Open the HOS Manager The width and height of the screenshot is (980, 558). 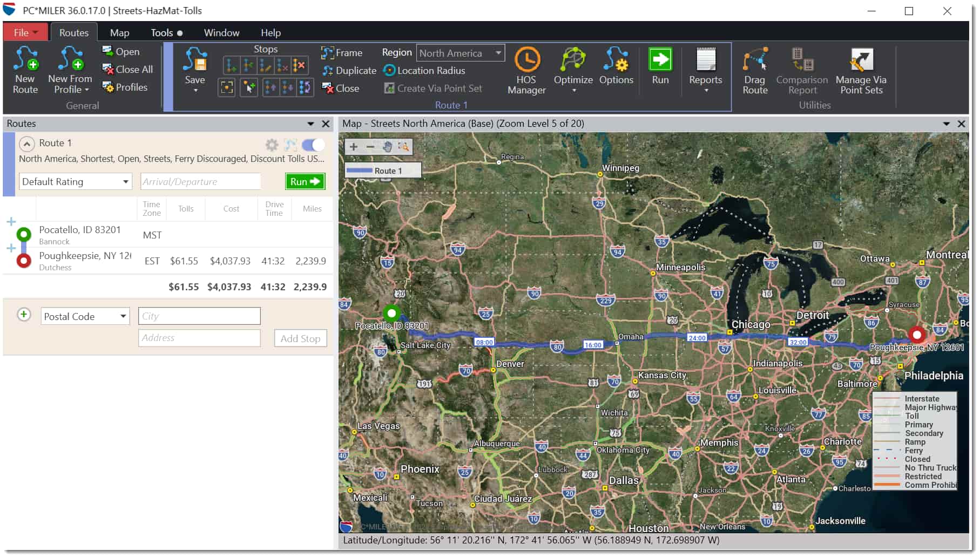528,71
